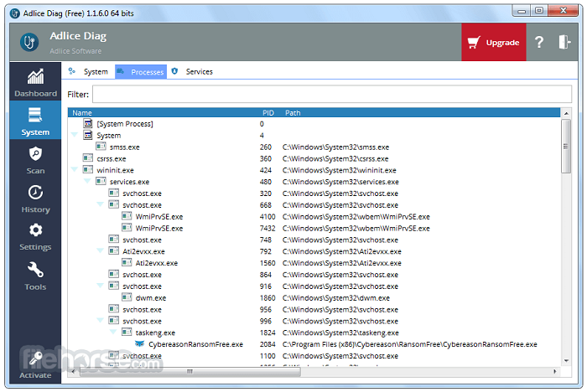Open the Dashboard sidebar icon
The height and width of the screenshot is (392, 587).
(x=35, y=78)
